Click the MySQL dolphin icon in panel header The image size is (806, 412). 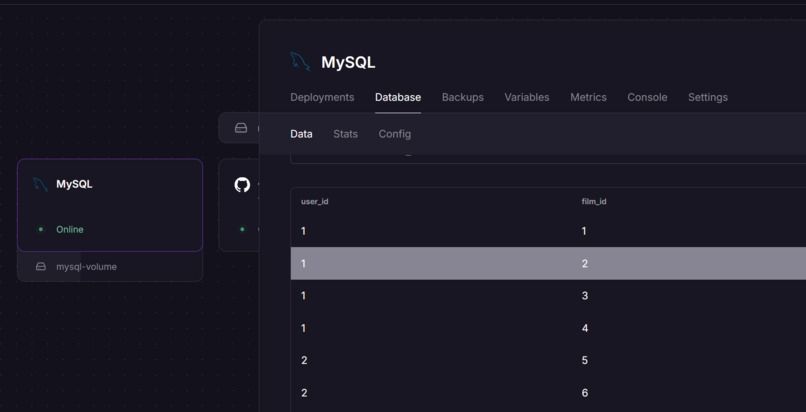[x=300, y=62]
